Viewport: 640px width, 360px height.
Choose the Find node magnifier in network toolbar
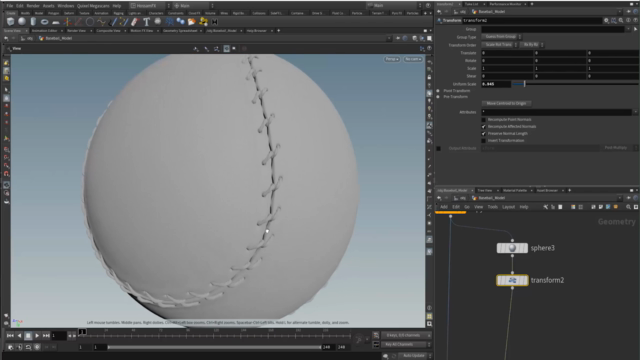click(x=629, y=207)
